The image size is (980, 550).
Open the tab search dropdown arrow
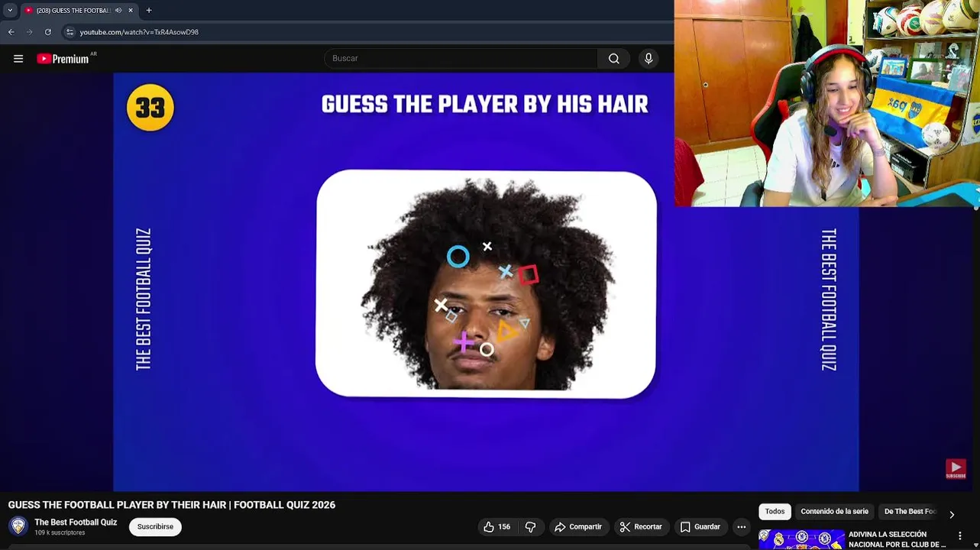pos(10,11)
